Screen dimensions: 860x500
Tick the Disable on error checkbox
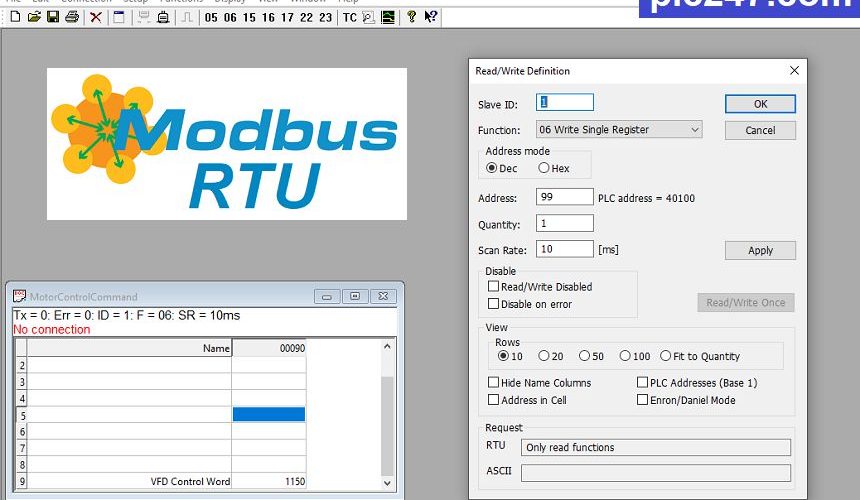494,303
